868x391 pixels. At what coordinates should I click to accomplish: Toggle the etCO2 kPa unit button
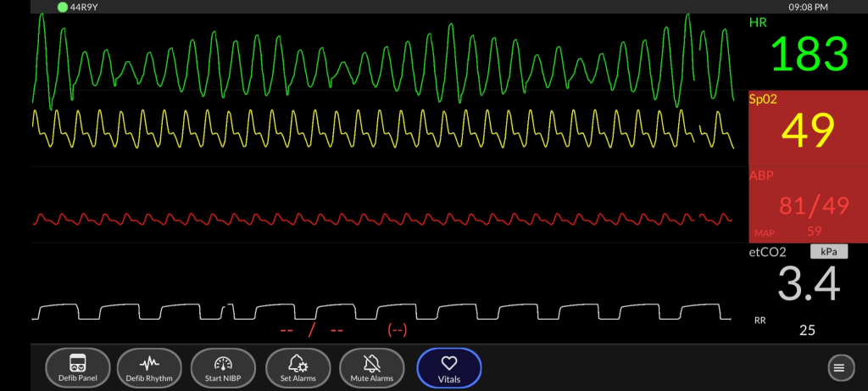pos(828,252)
